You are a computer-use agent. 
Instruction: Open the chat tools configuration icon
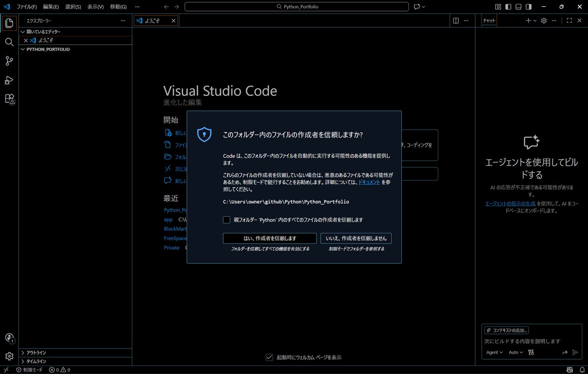(531, 352)
